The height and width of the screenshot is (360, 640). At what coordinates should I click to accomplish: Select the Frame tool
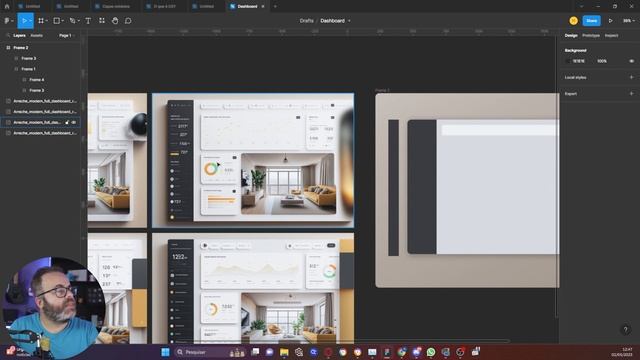click(x=41, y=21)
